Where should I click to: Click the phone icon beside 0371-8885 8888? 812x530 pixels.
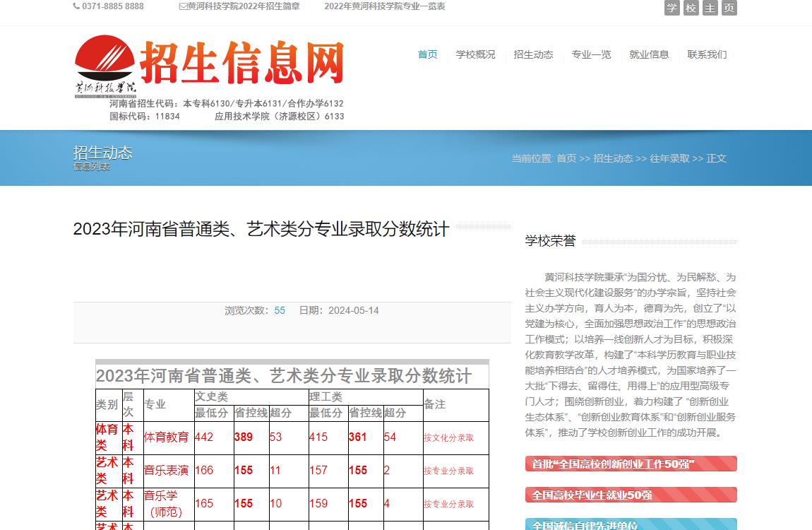click(76, 6)
